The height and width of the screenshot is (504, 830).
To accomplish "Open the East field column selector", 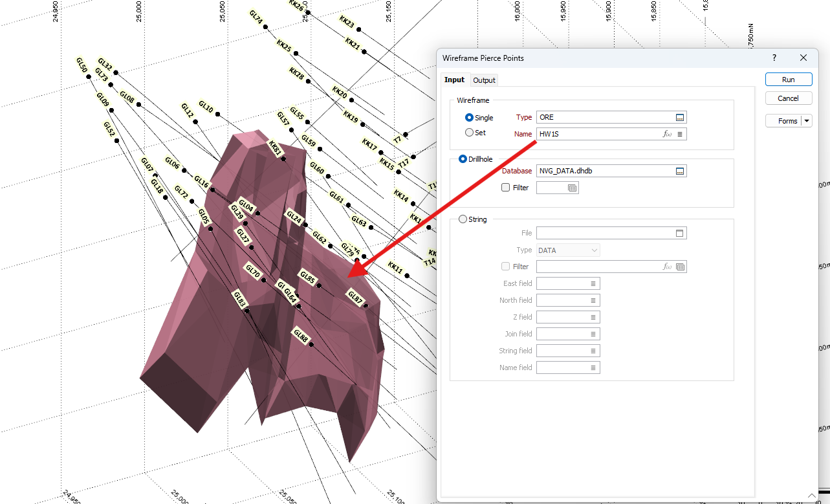I will 594,283.
